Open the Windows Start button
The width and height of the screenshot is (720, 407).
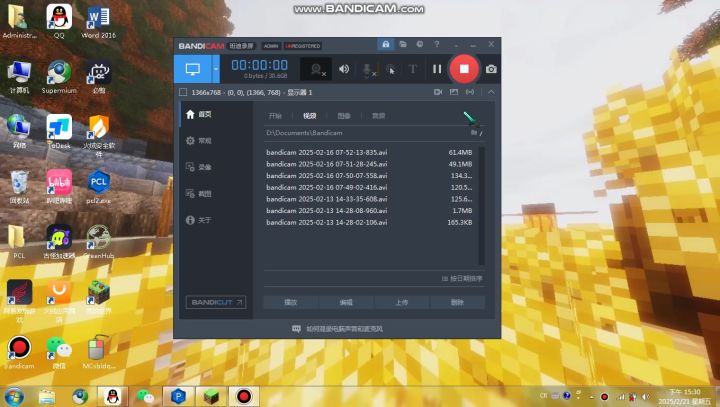click(14, 396)
